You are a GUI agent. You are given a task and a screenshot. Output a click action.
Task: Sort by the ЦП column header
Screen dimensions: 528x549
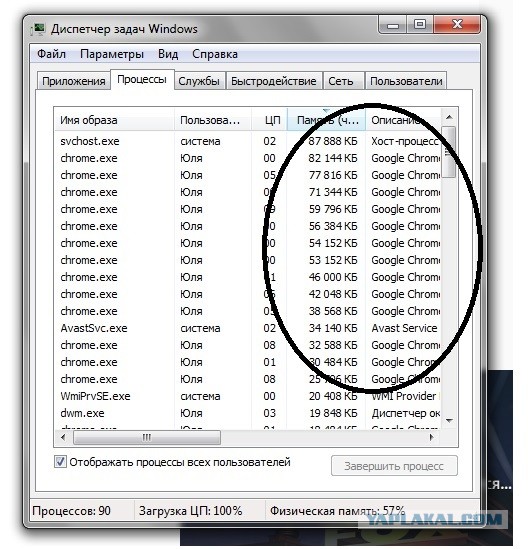click(x=269, y=120)
